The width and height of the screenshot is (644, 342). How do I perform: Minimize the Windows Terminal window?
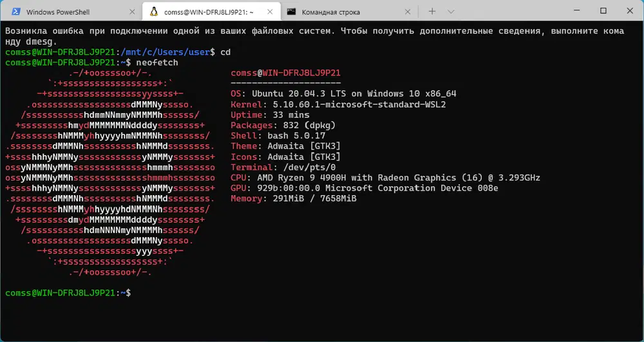576,11
